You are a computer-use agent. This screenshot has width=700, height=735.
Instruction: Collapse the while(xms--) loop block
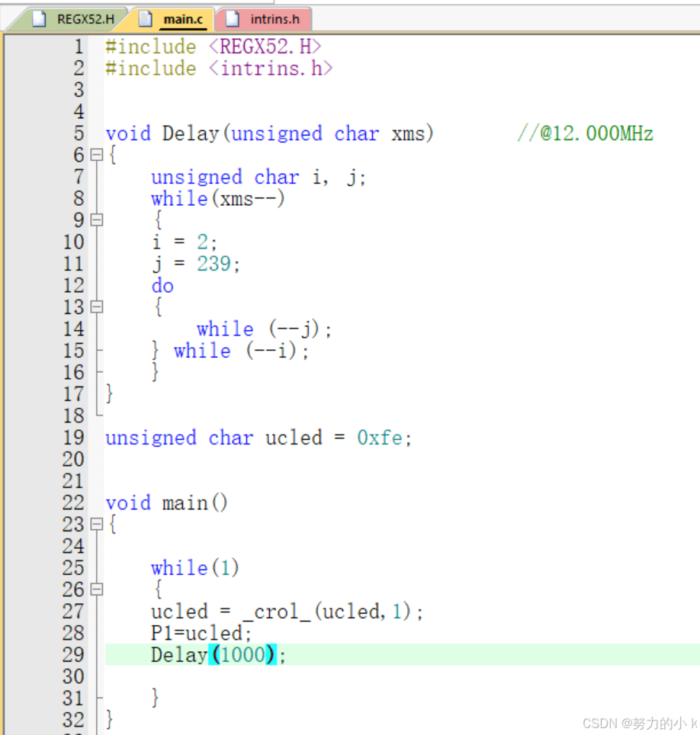coord(96,220)
